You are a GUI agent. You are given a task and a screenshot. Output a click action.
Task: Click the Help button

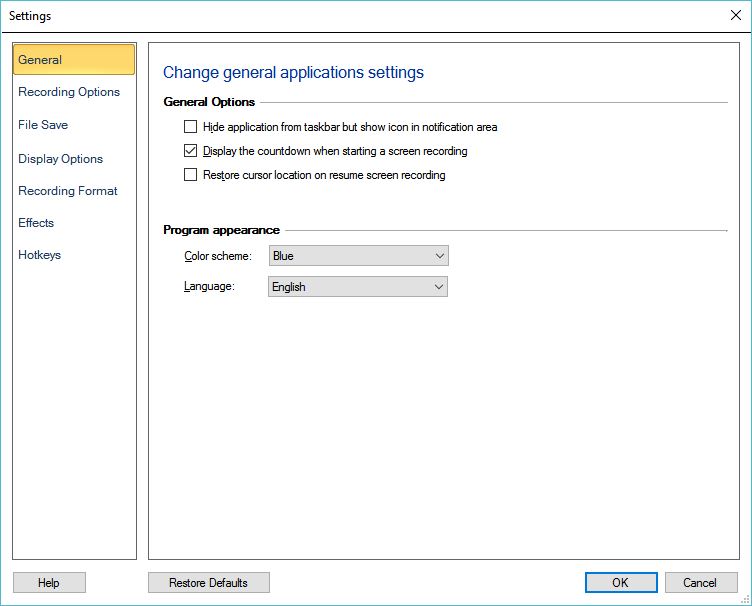(49, 583)
